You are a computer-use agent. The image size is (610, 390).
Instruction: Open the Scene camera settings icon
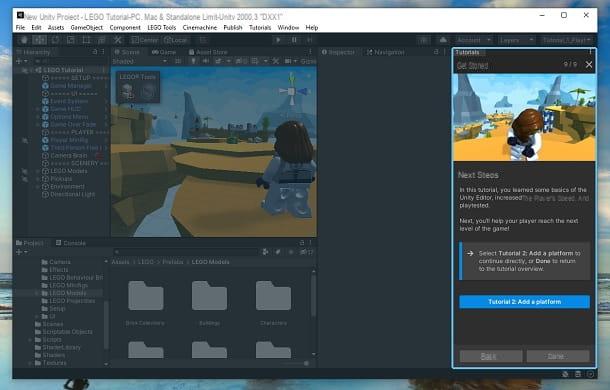288,61
